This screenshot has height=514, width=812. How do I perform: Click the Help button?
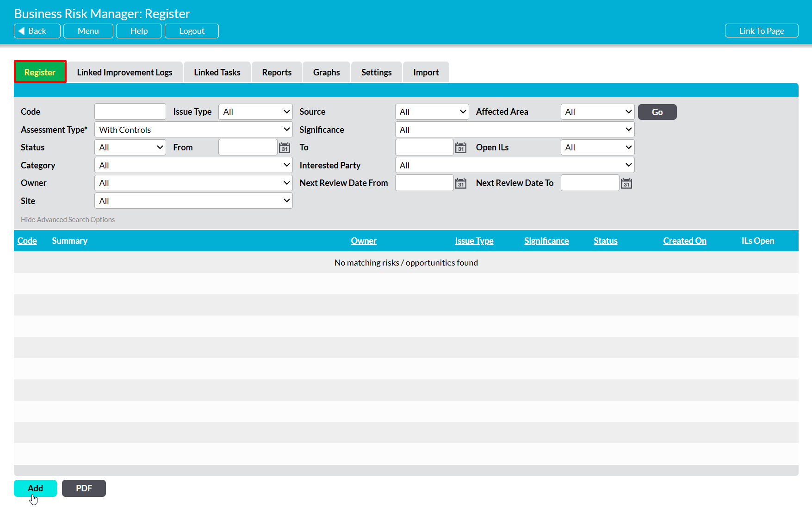139,31
